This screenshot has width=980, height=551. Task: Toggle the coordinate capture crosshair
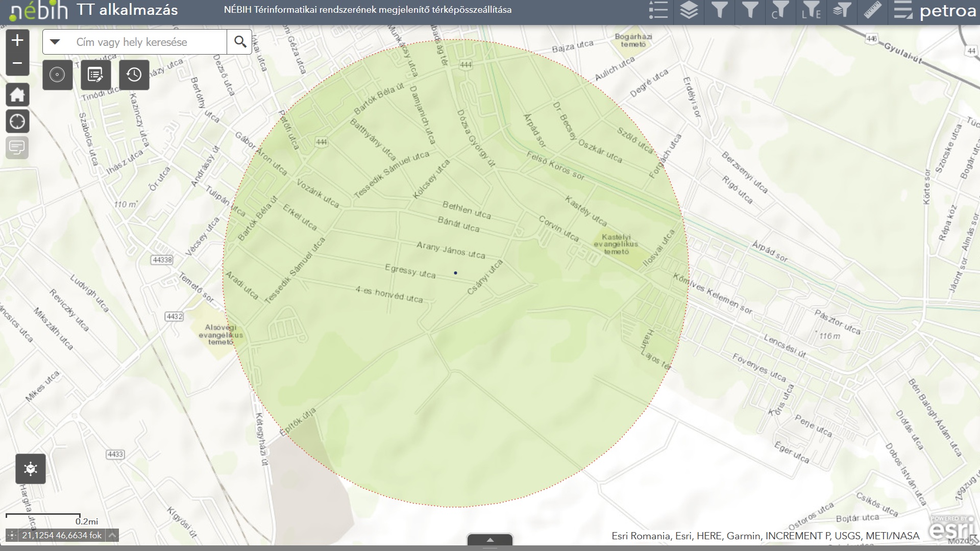click(x=12, y=535)
